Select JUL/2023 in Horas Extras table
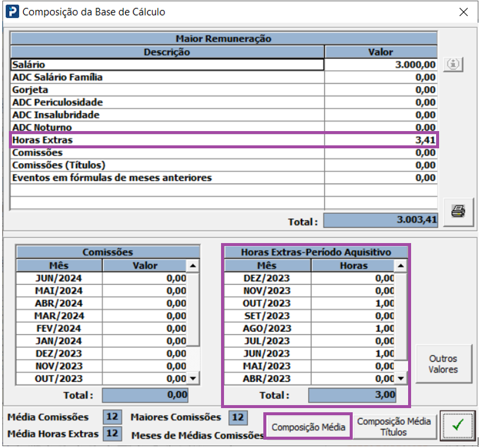This screenshot has height=448, width=479. click(268, 341)
